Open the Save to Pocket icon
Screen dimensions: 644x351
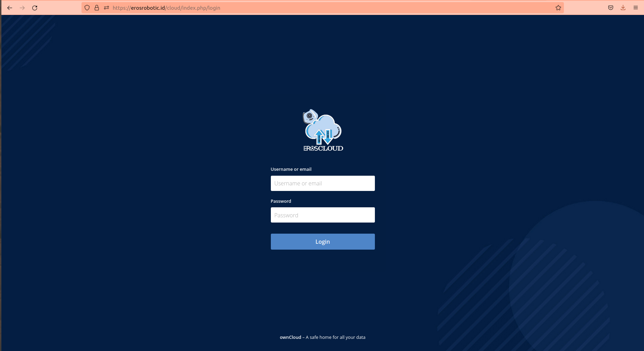tap(611, 8)
